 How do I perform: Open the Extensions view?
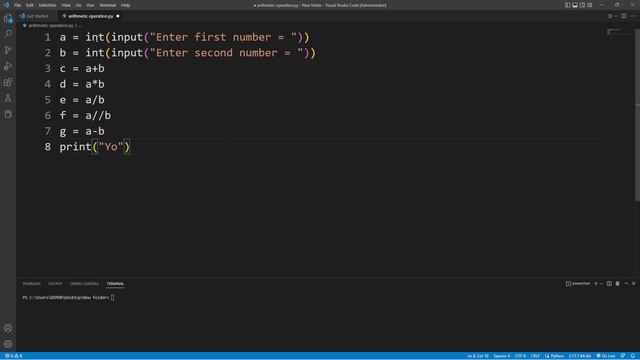pos(8,82)
